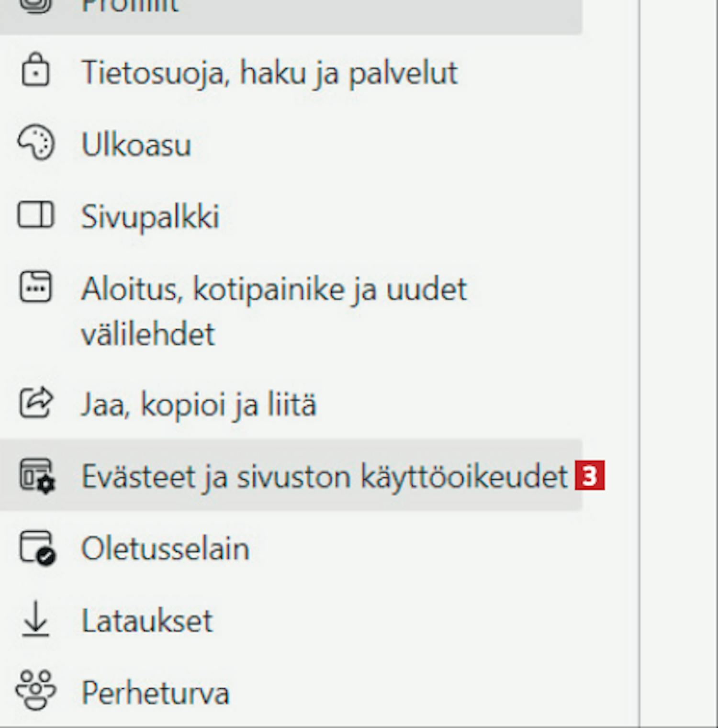
Task: Click the Lataukset download arrow icon
Action: pyautogui.click(x=36, y=619)
